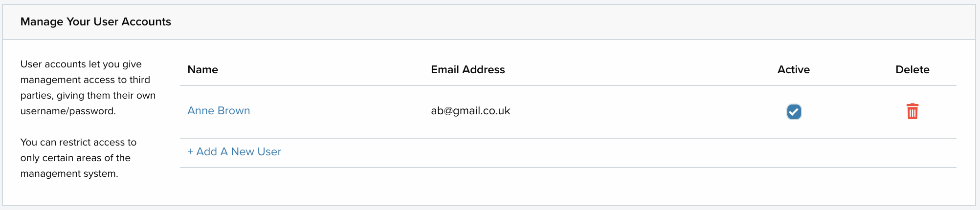Click the 'You can restrict access to' text line
The width and height of the screenshot is (980, 210).
tap(78, 143)
